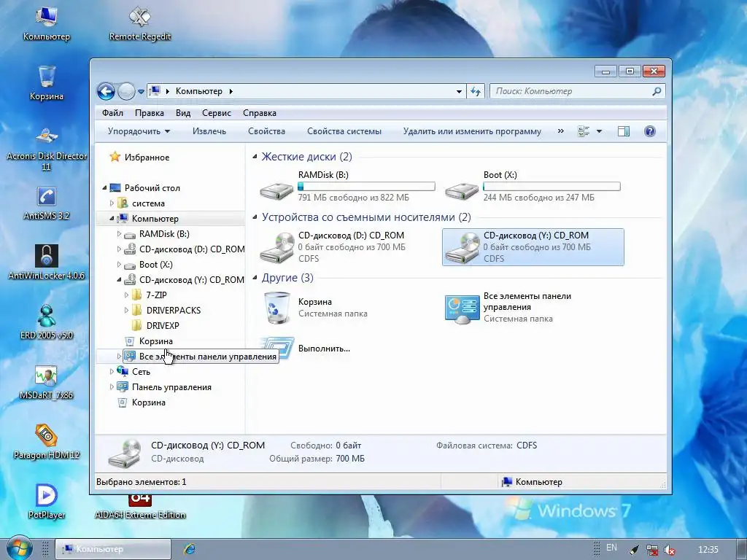
Task: Open the Вид menu
Action: pyautogui.click(x=183, y=113)
